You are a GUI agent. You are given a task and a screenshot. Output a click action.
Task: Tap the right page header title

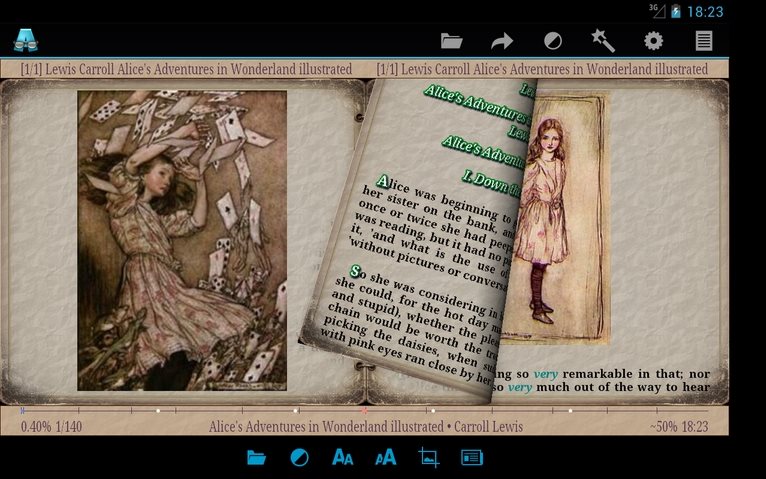tap(542, 69)
